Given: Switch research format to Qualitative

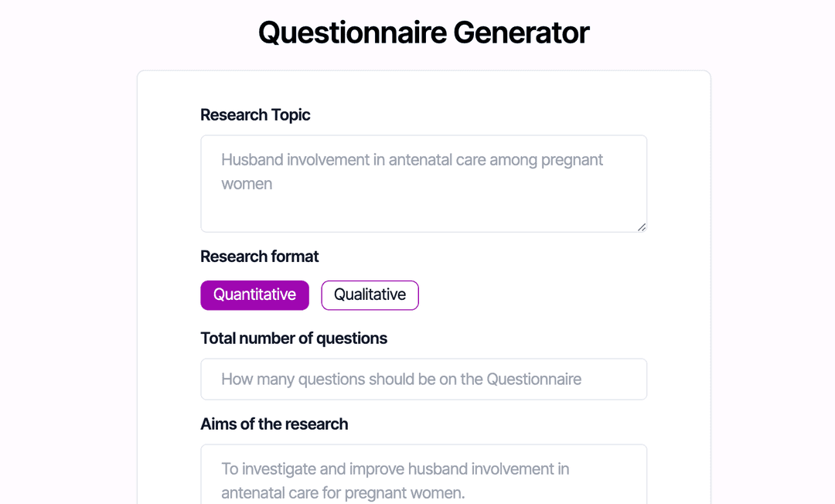Looking at the screenshot, I should coord(370,295).
